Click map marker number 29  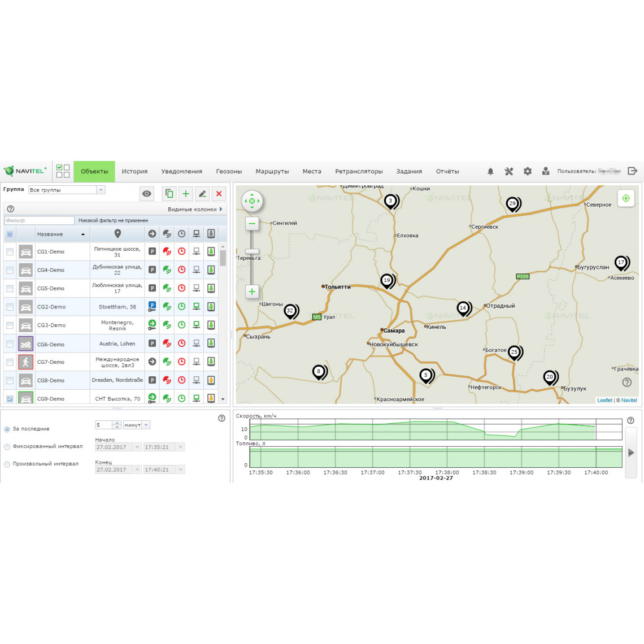click(x=512, y=204)
